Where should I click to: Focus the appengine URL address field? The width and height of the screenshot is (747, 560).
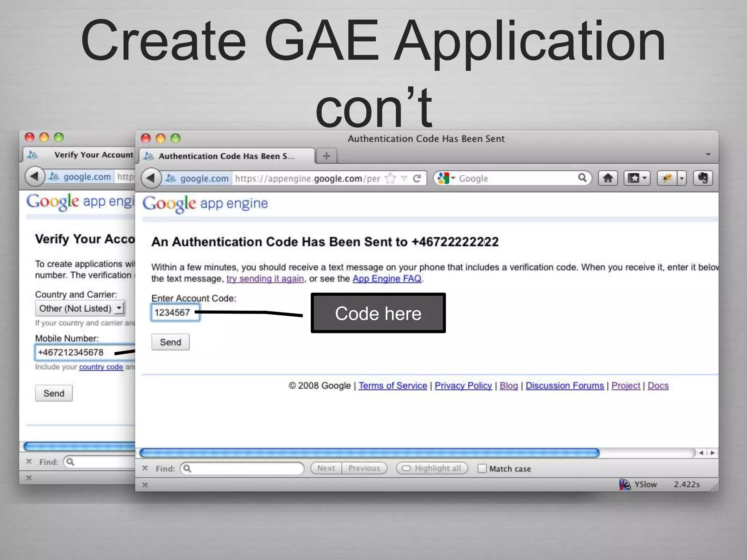(308, 178)
